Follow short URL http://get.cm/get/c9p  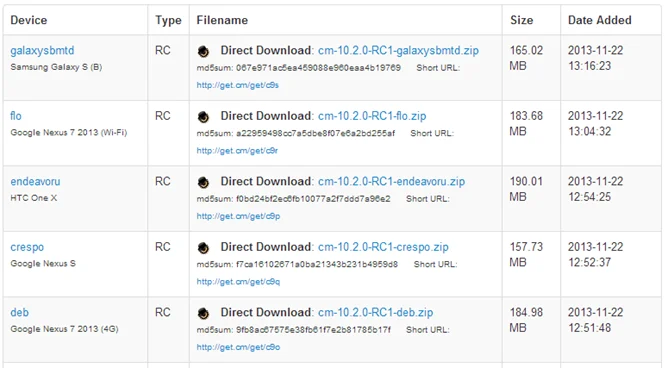pos(238,216)
